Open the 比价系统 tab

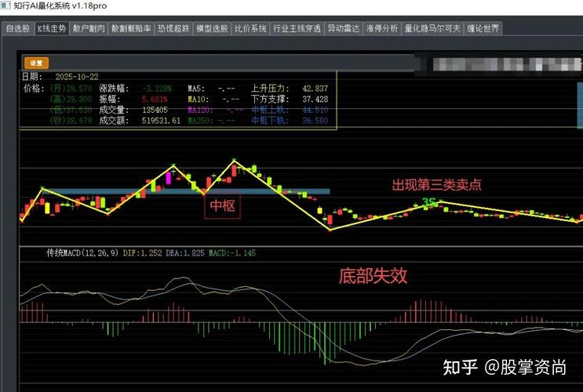coord(250,28)
